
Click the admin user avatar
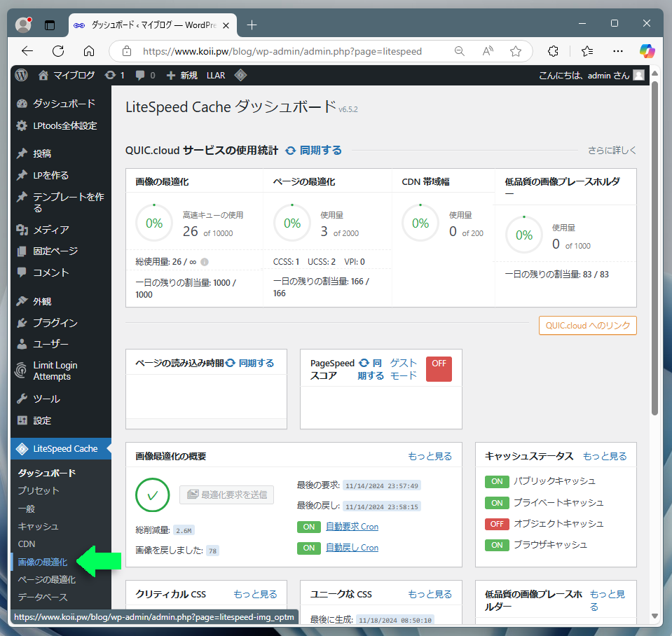coord(638,76)
